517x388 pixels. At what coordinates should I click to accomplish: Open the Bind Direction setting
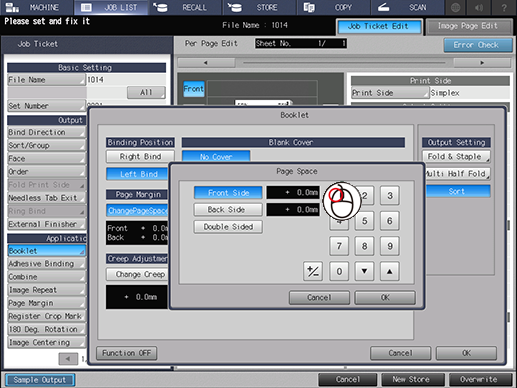46,132
